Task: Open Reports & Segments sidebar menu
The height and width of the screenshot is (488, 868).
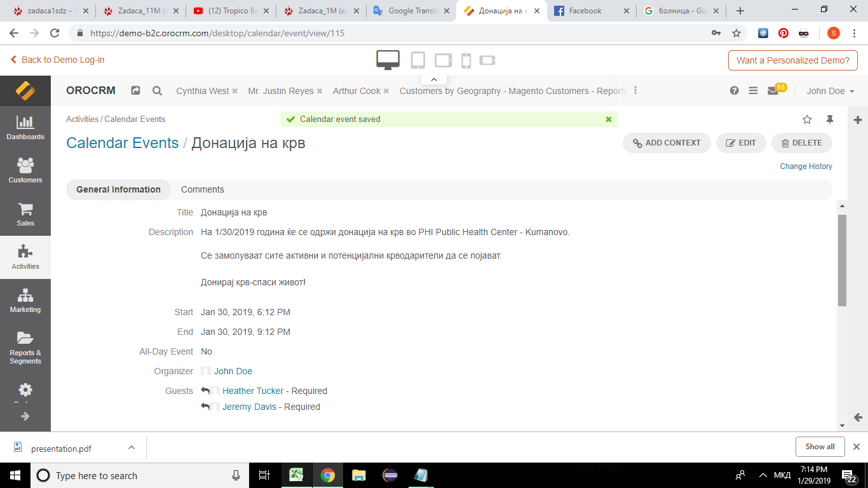Action: 25,348
